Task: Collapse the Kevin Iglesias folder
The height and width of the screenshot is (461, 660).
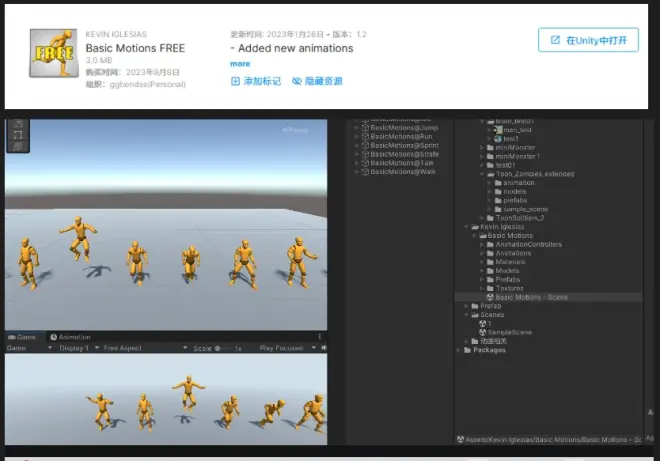Action: click(x=466, y=227)
